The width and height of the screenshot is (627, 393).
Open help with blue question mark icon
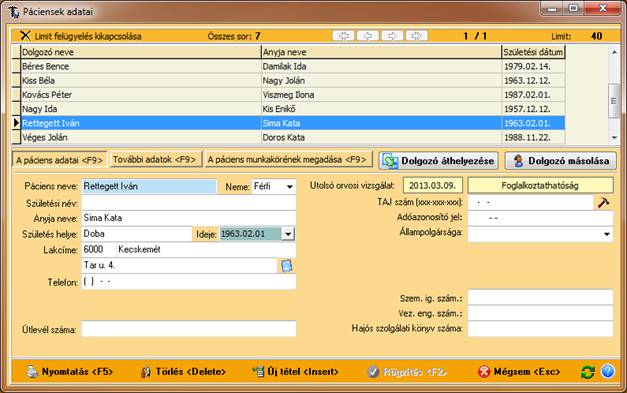(x=607, y=371)
